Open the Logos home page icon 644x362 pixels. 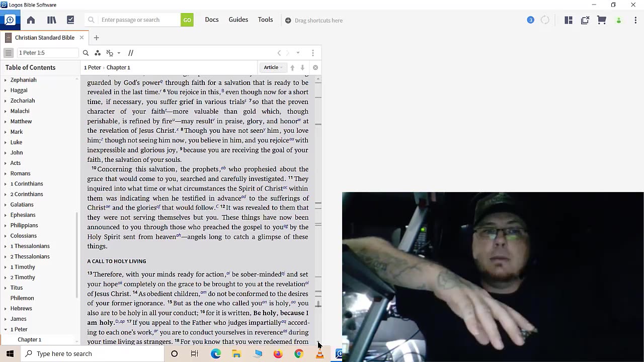[x=31, y=20]
